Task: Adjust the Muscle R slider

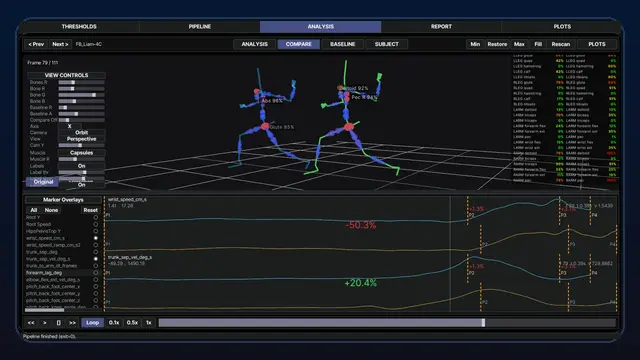Action: (x=81, y=159)
